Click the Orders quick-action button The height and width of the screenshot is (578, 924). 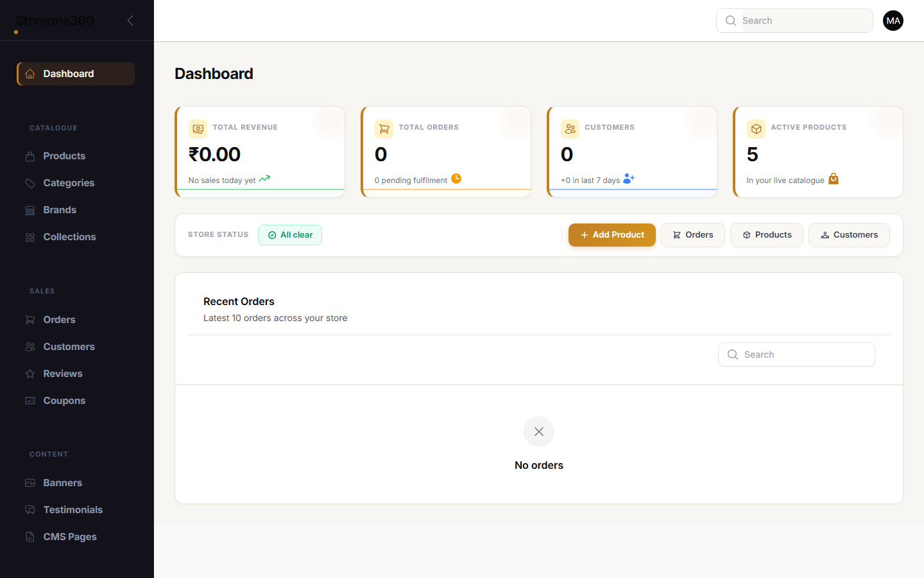pos(693,235)
